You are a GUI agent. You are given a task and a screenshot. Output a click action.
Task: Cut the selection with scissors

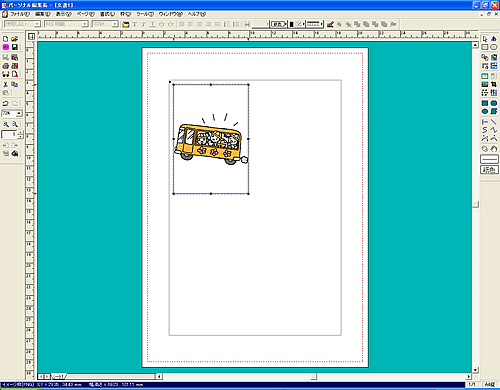click(5, 84)
